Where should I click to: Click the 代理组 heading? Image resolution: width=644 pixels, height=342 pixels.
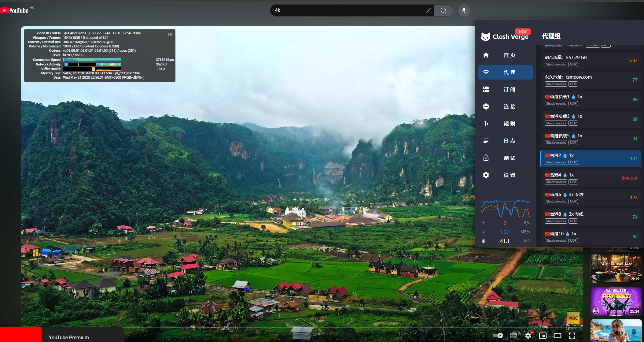point(551,36)
